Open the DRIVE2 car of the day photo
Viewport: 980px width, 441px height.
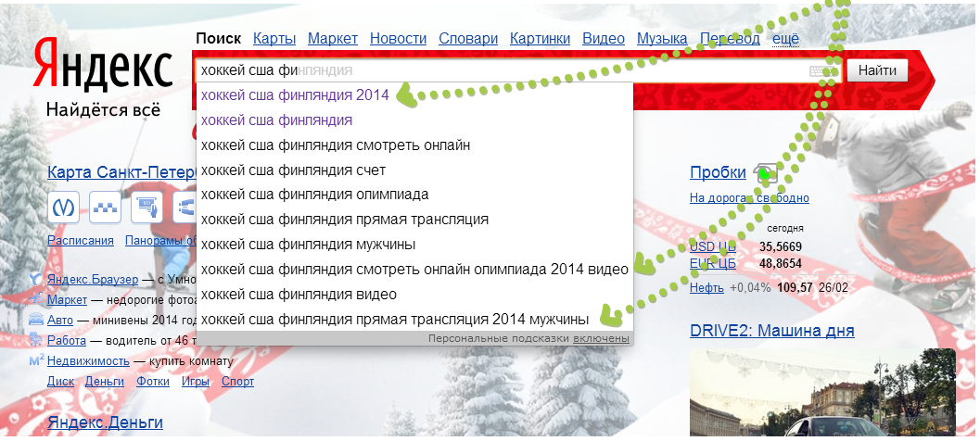point(821,394)
